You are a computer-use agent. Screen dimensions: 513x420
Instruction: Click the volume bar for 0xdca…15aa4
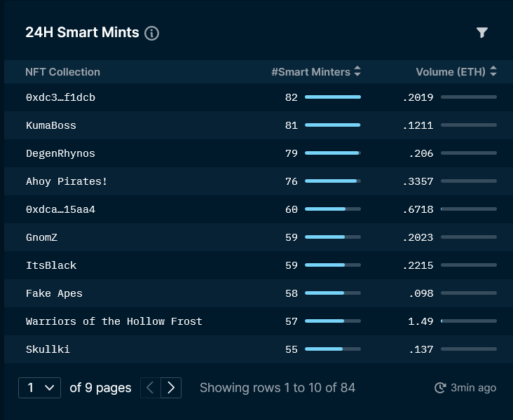(x=469, y=209)
